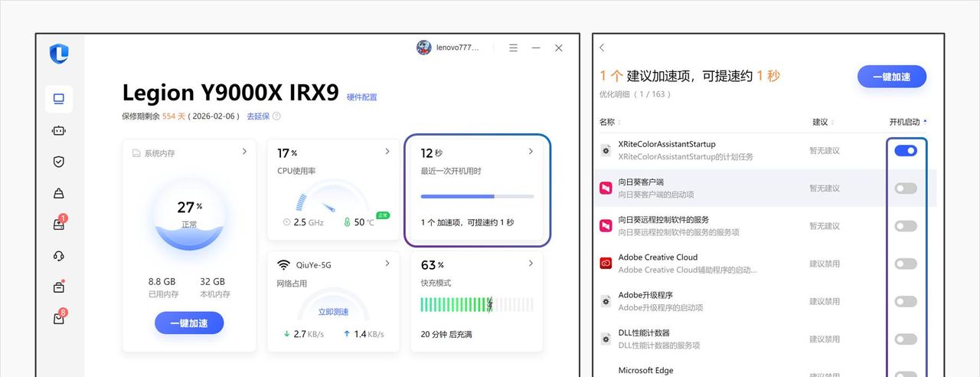Viewport: 980px width, 377px height.
Task: Click the question mark next to 去延保
Action: pyautogui.click(x=276, y=116)
